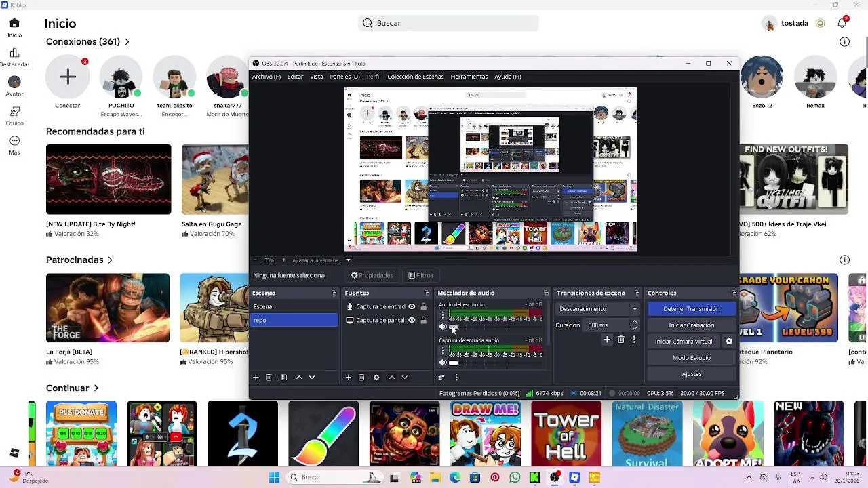868x488 pixels.
Task: Open Paneles (D) menu in OBS
Action: click(344, 77)
